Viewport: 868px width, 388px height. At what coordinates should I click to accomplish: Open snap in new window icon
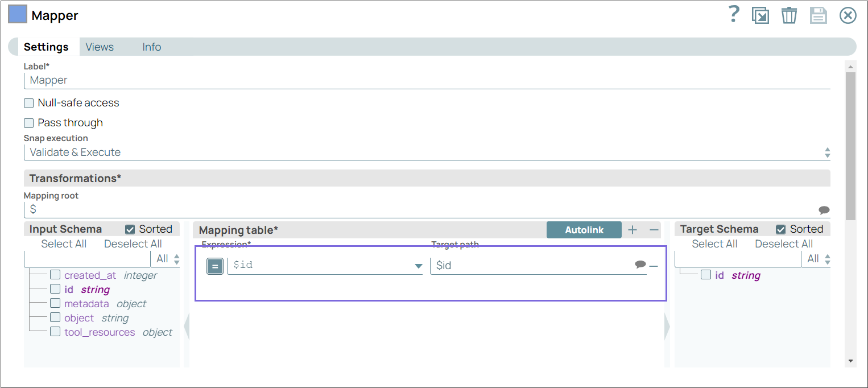coord(761,15)
